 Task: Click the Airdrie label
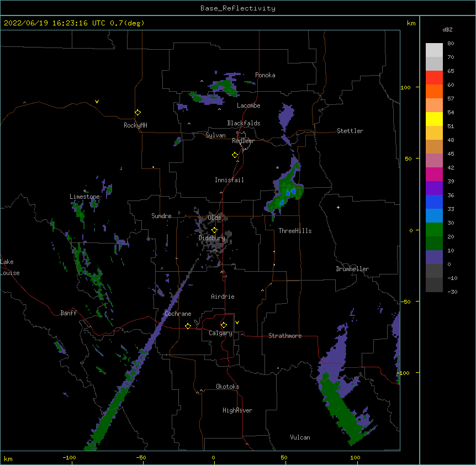click(x=223, y=297)
